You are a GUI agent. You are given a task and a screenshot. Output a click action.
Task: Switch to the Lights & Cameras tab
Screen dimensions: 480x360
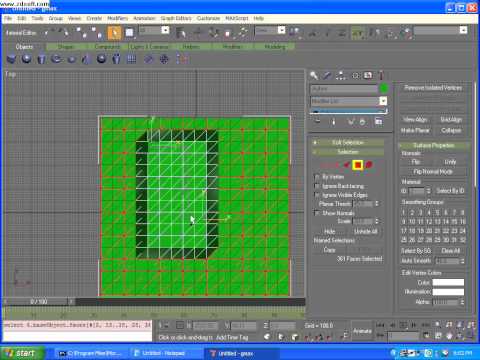pos(149,47)
